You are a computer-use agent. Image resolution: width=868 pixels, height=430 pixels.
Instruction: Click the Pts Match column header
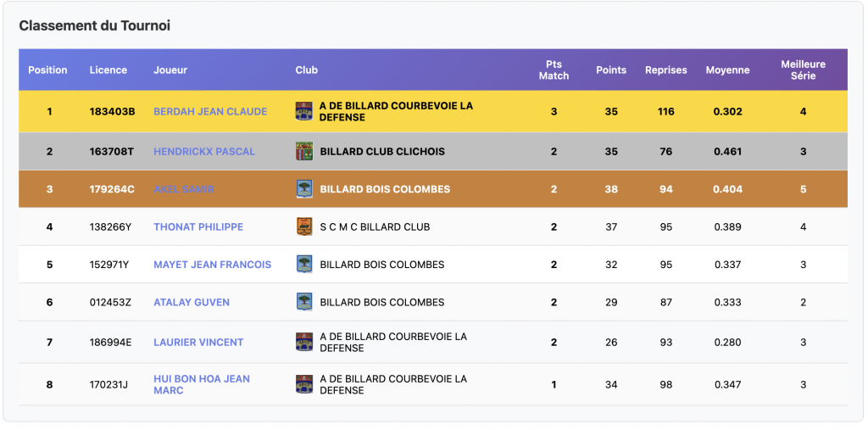[554, 70]
